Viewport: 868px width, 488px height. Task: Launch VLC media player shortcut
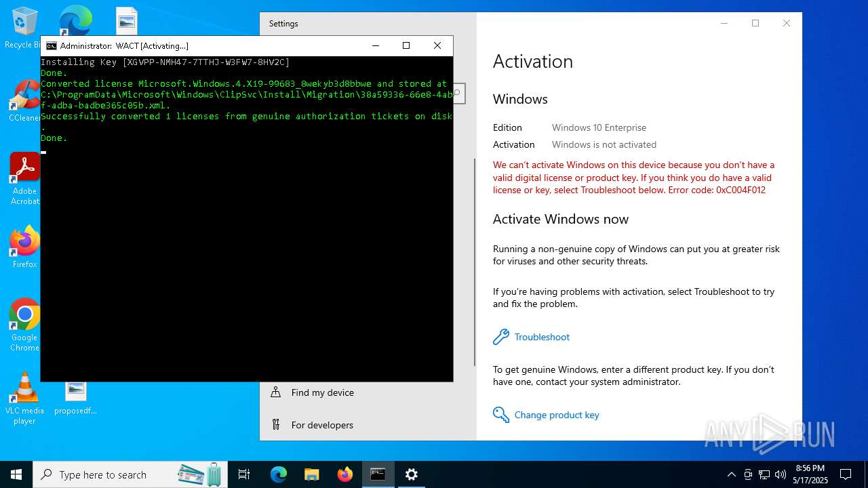24,398
